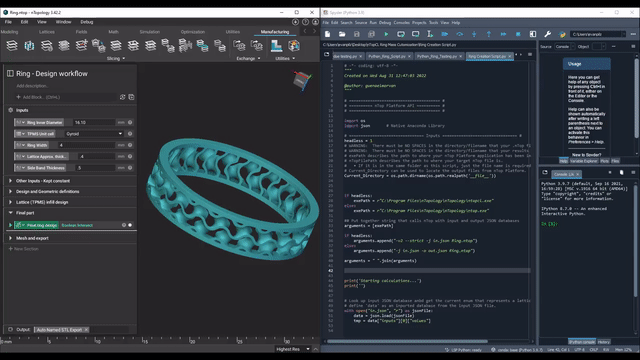Toggle the circle icon on TPMS Unit cell row
The height and width of the screenshot is (360, 640).
[130, 133]
